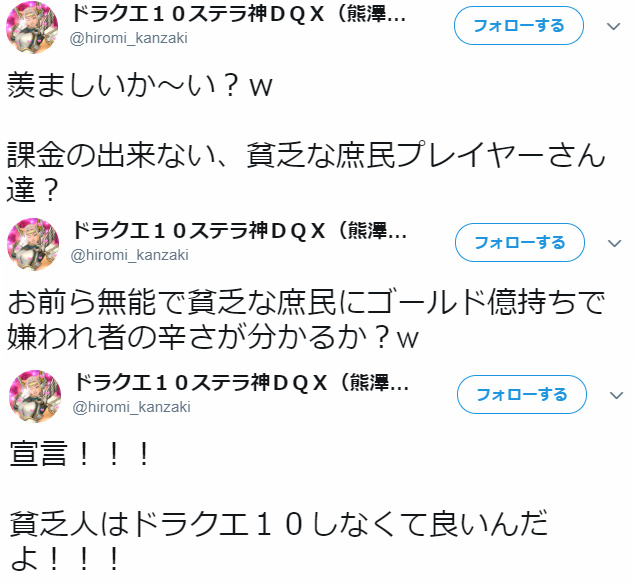
Task: Open the @hiromi_kanzaki handle in third tweet
Action: 131,408
